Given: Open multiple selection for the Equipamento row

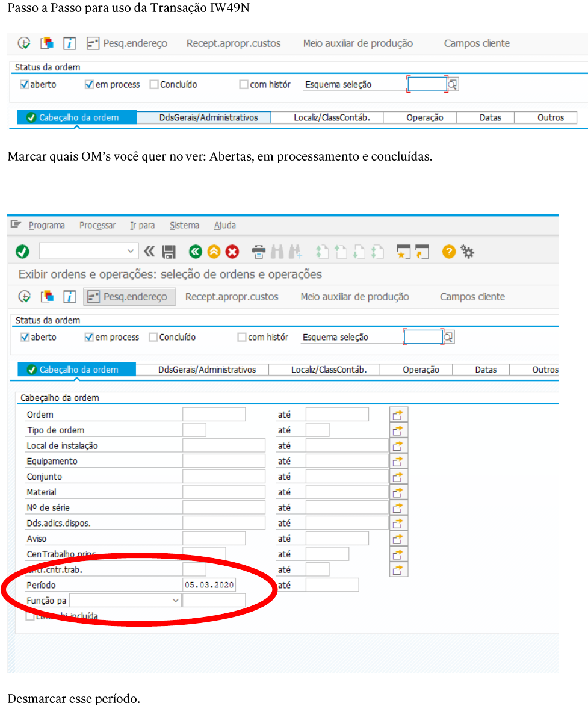Looking at the screenshot, I should click(398, 462).
